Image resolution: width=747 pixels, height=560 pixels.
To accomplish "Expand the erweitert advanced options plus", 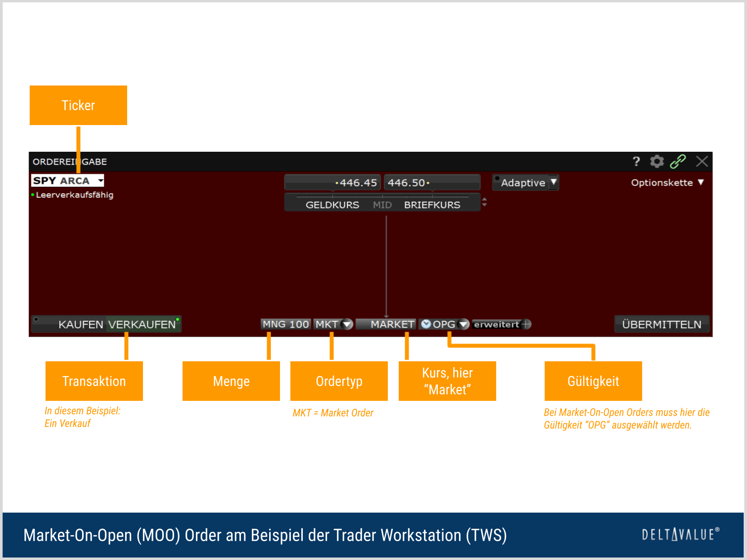I will (x=526, y=324).
